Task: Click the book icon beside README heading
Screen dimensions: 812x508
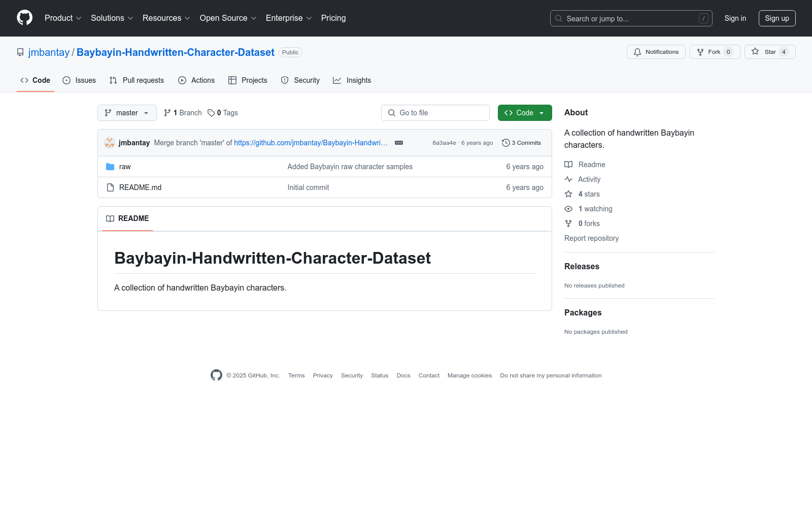Action: pyautogui.click(x=110, y=218)
